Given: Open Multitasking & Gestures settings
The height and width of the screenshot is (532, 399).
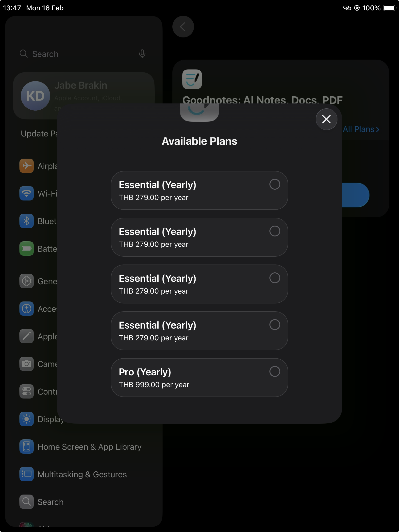Looking at the screenshot, I should pyautogui.click(x=82, y=474).
